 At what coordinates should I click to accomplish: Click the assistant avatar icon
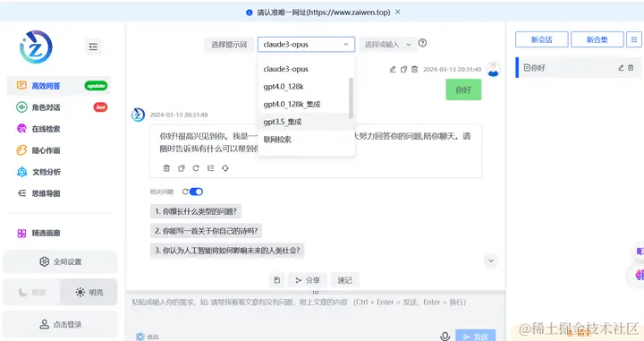pos(138,115)
